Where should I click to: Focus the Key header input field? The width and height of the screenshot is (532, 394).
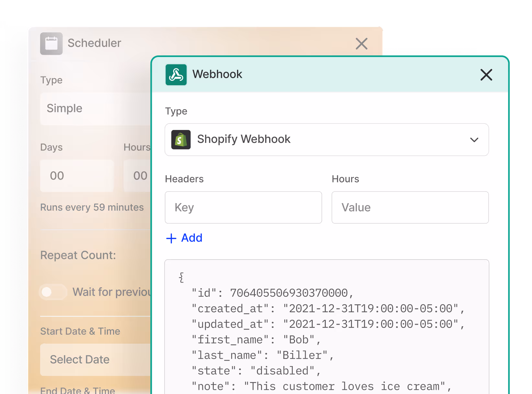[x=243, y=207]
